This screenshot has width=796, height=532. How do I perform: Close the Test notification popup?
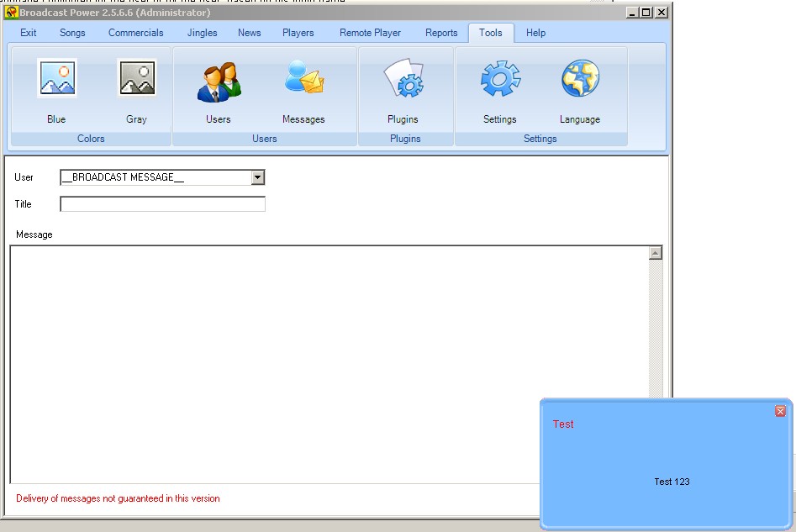click(780, 411)
